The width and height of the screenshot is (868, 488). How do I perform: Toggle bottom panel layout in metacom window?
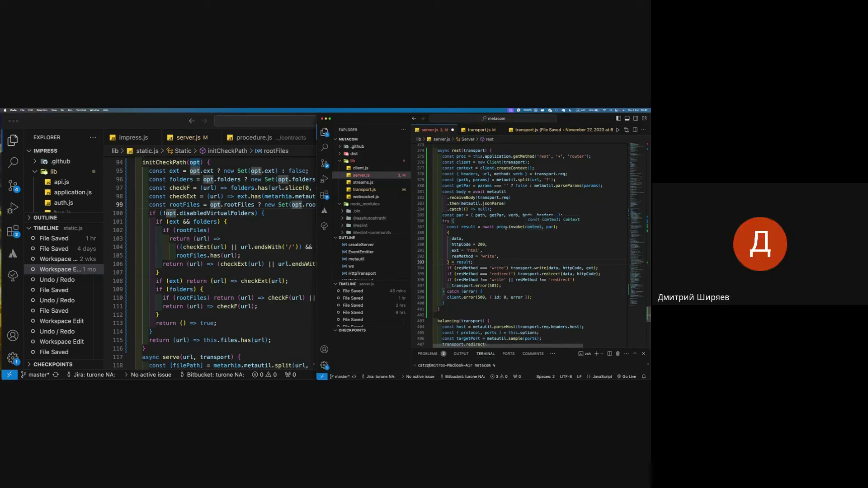pyautogui.click(x=627, y=118)
